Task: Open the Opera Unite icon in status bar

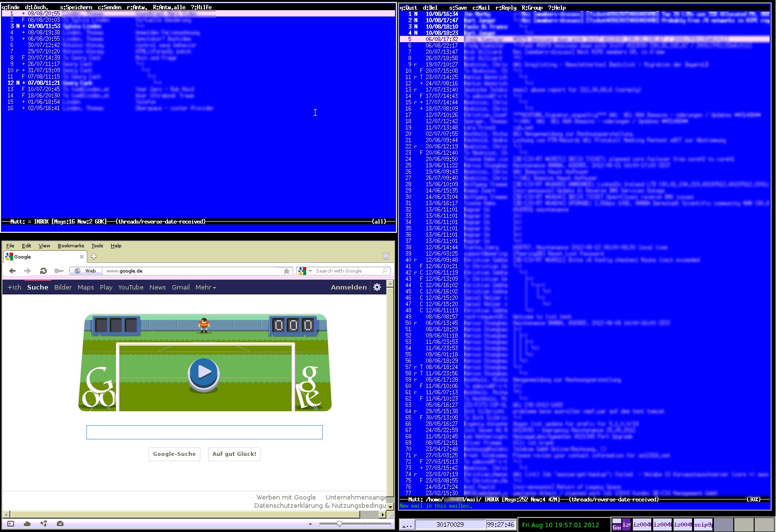Action: 44,524
